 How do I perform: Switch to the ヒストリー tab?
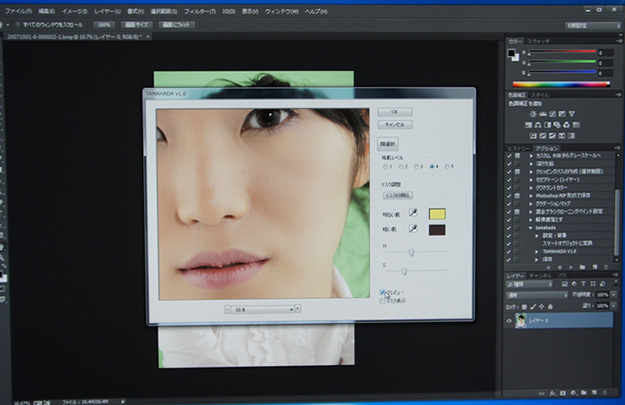(518, 148)
